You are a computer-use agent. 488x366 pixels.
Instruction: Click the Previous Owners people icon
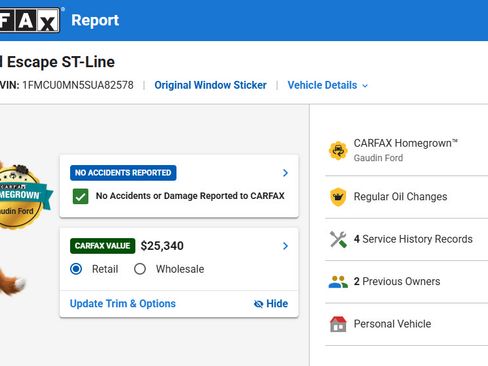tap(338, 282)
